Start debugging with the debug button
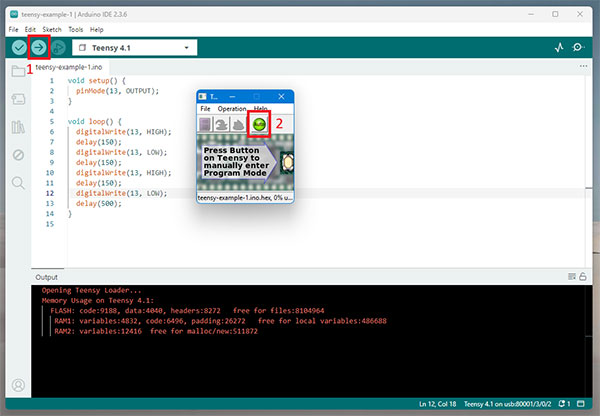Viewport: 600px width, 416px height. pyautogui.click(x=58, y=47)
